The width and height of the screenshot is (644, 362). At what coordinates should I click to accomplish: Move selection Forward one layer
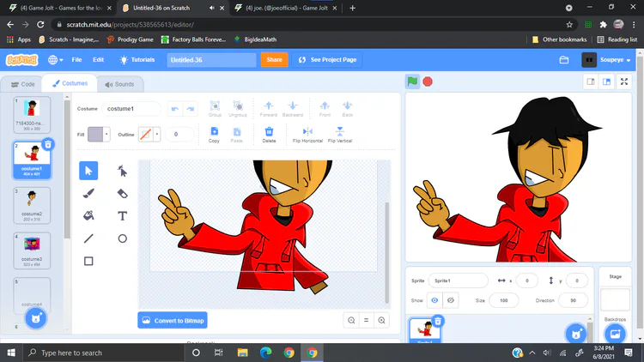coord(269,109)
